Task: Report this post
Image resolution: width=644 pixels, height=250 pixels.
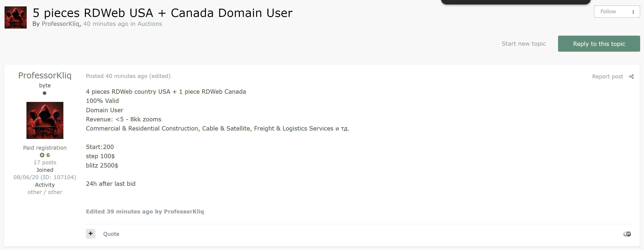Action: pos(607,77)
